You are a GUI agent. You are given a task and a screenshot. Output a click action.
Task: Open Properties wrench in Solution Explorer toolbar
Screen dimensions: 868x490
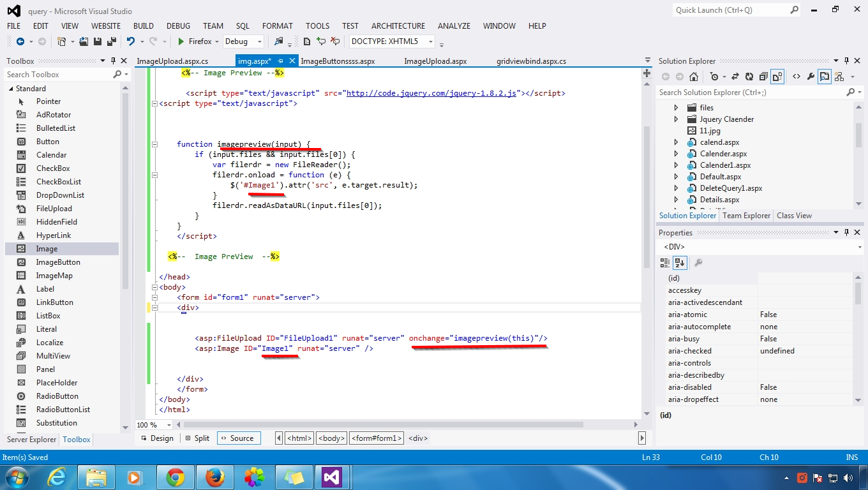click(811, 77)
